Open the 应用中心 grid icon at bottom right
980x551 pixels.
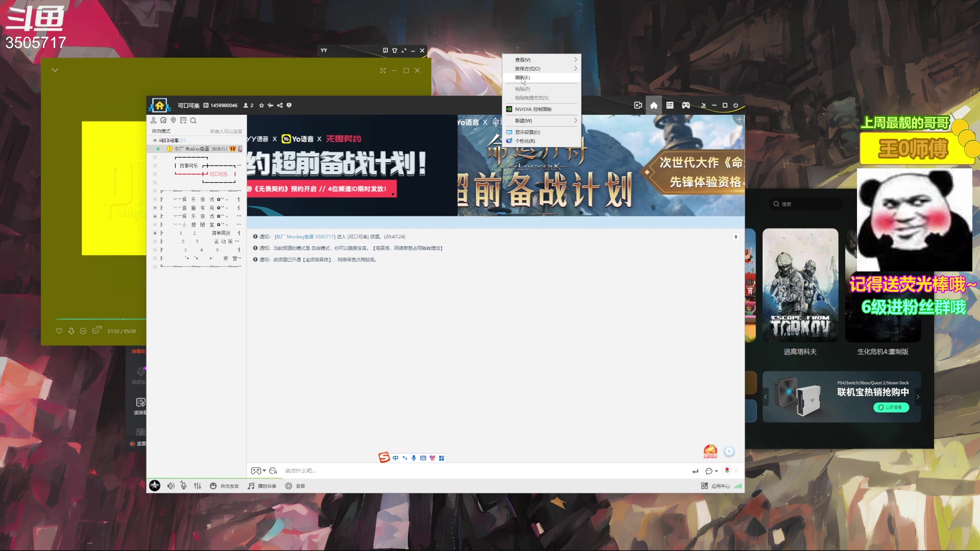[704, 486]
